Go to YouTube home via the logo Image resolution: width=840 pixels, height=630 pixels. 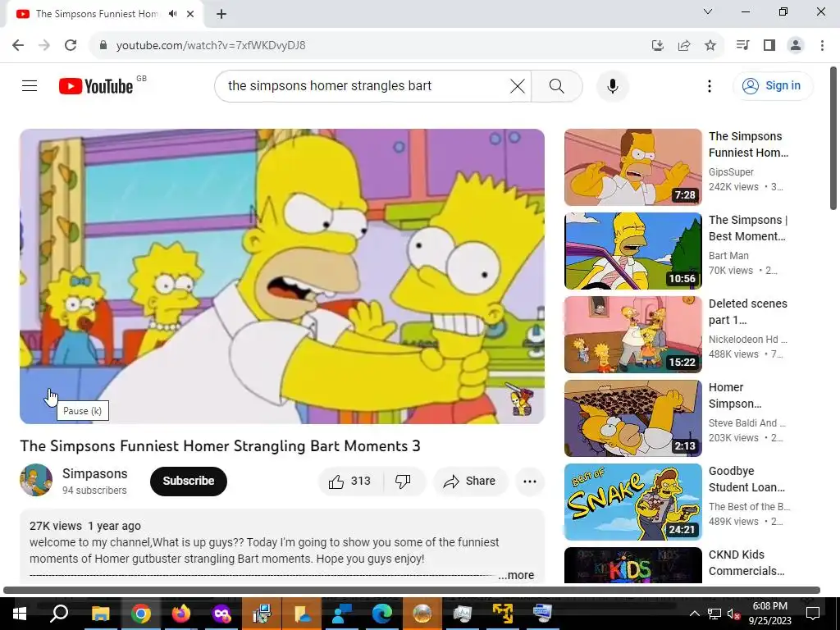(96, 86)
